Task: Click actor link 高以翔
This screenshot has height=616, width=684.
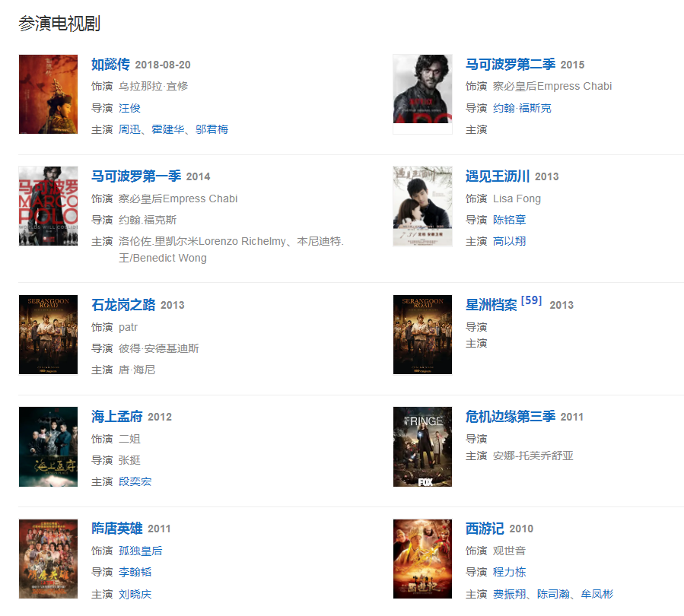Action: (509, 241)
